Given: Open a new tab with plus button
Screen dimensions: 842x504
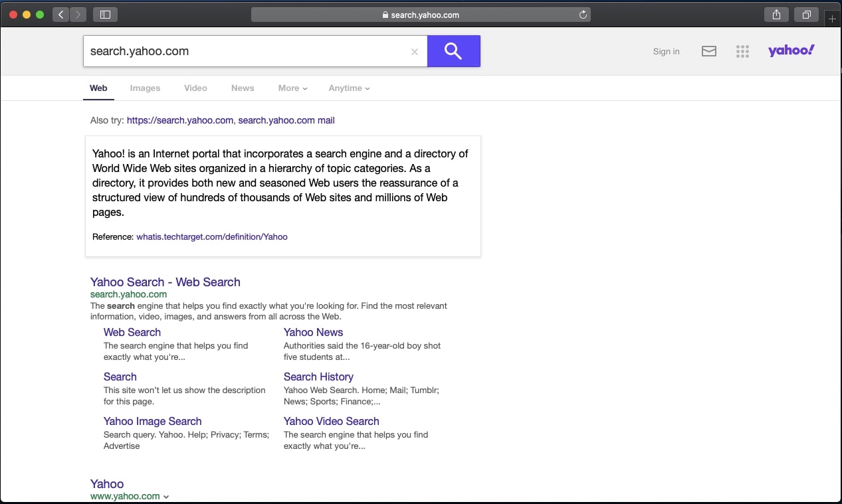Looking at the screenshot, I should [x=833, y=19].
